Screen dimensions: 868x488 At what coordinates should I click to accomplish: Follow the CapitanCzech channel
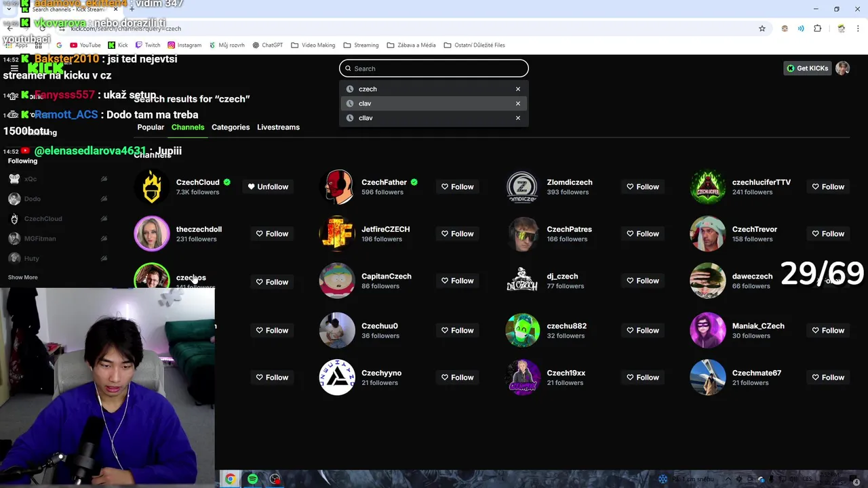tap(457, 281)
